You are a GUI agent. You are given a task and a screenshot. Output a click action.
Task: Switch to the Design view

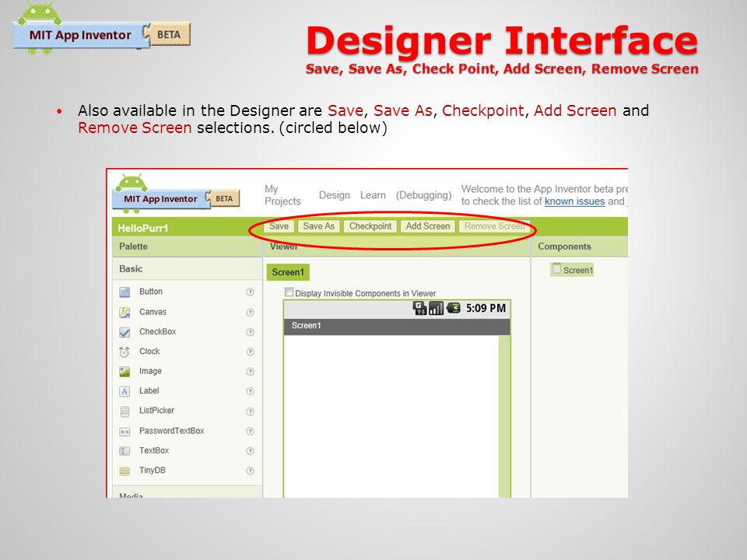[x=335, y=195]
